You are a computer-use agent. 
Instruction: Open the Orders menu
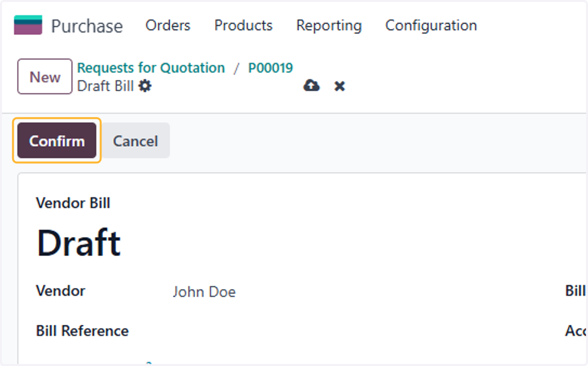168,26
